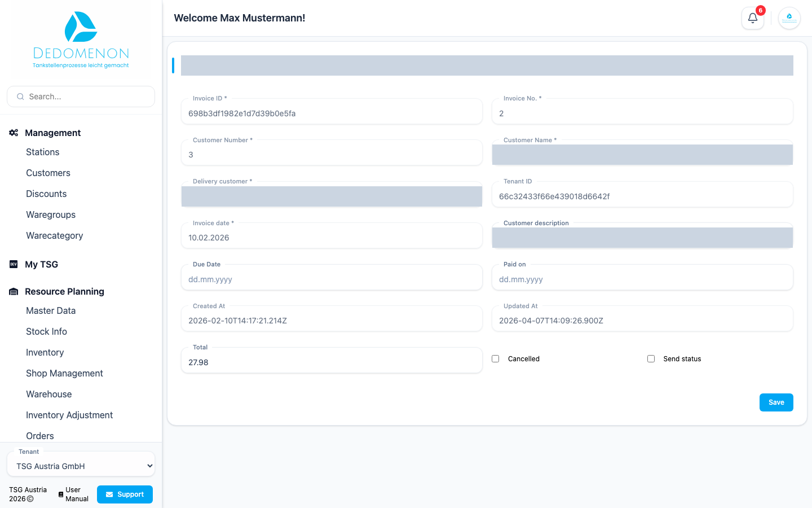Click the Created At field
This screenshot has height=508, width=812.
point(332,318)
